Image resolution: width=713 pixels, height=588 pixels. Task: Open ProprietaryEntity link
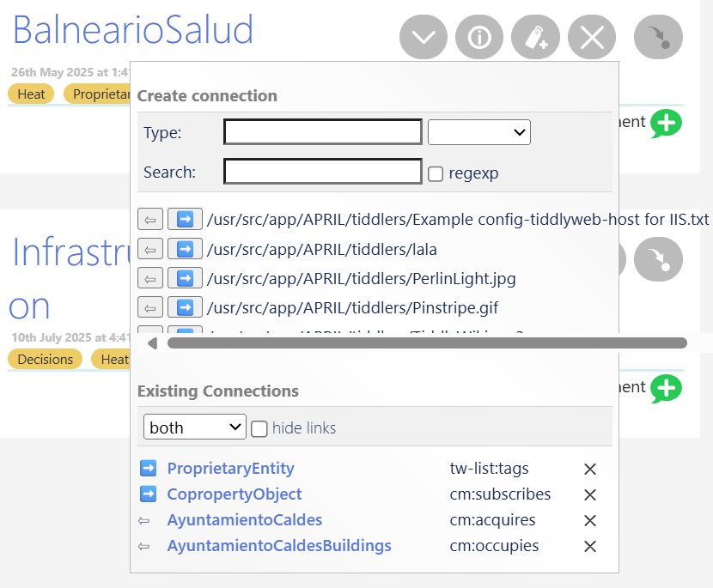tap(230, 469)
